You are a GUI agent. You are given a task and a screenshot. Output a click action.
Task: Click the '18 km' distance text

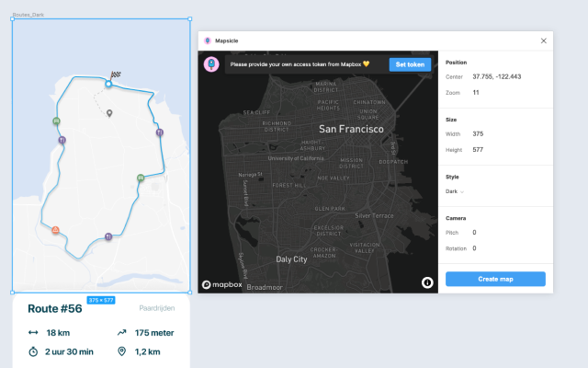point(58,333)
